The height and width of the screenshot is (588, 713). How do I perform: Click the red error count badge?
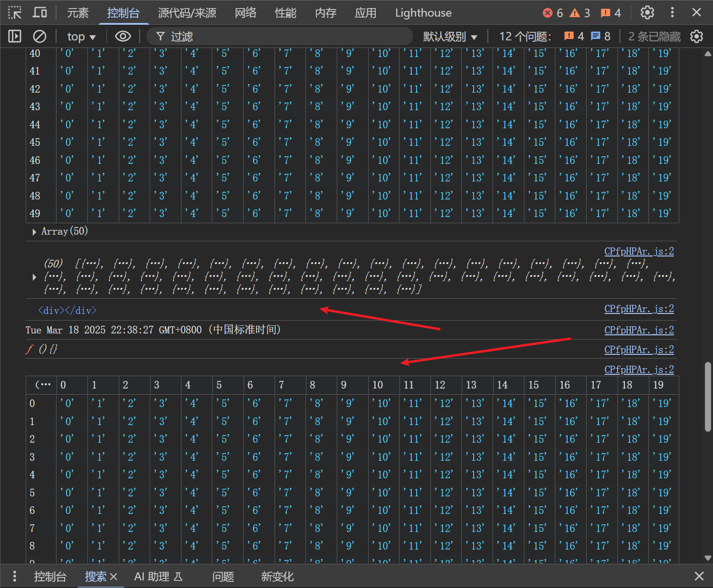click(x=553, y=13)
